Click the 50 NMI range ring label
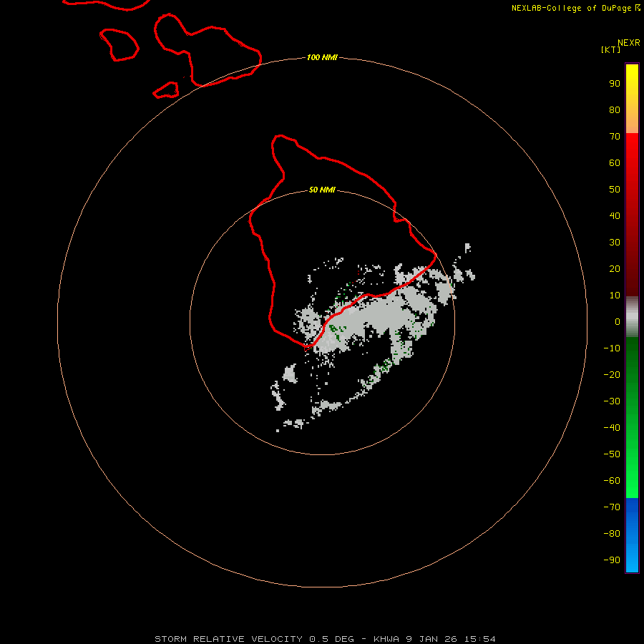 click(322, 190)
